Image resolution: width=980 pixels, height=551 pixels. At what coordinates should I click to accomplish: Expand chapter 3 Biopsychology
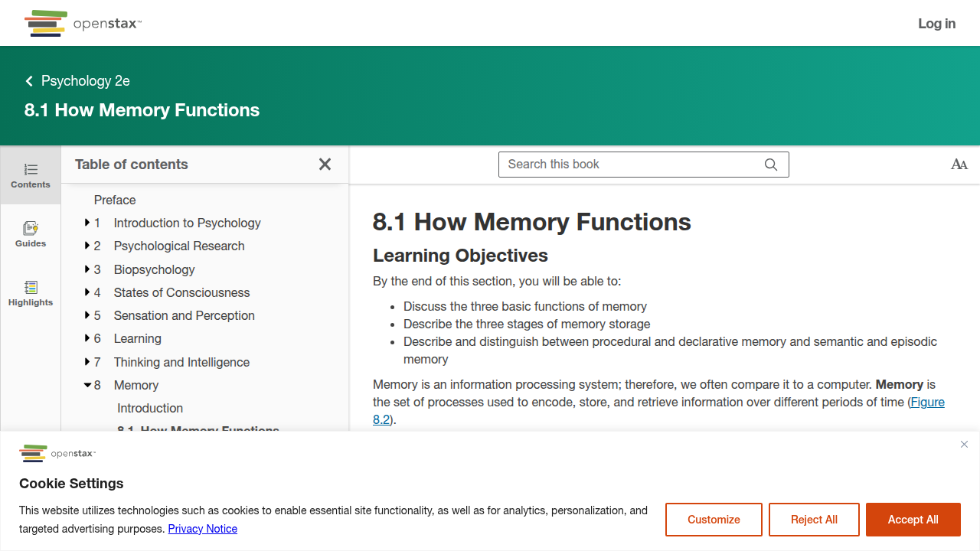click(x=87, y=269)
